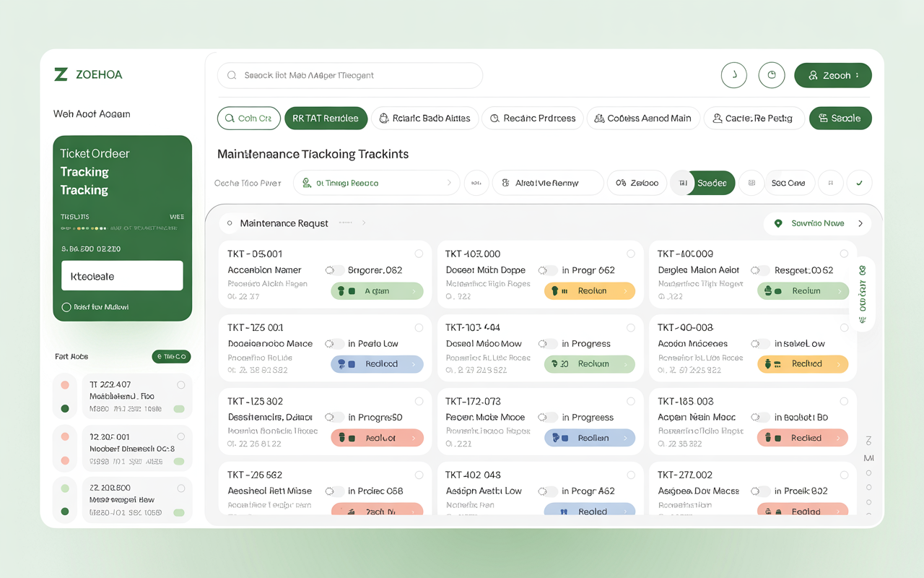
Task: Select the Bslaf for Mdlewl radio option
Action: 66,307
